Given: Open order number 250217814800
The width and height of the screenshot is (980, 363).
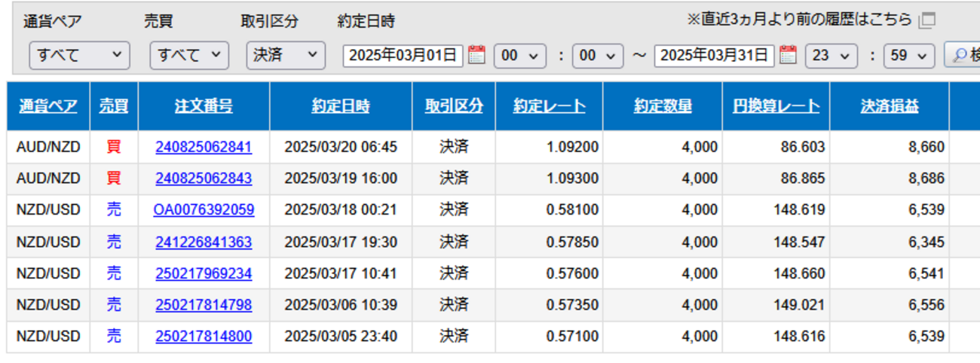Looking at the screenshot, I should pyautogui.click(x=204, y=337).
